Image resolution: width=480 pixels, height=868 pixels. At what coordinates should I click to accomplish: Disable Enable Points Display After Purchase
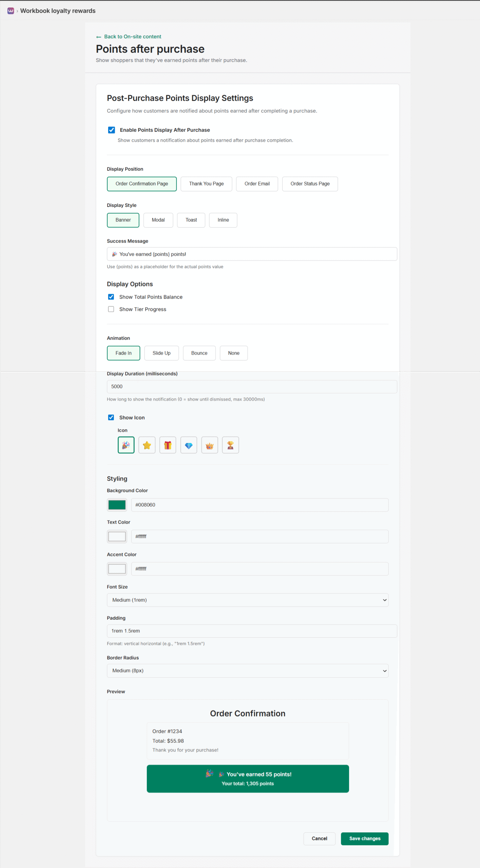tap(111, 130)
